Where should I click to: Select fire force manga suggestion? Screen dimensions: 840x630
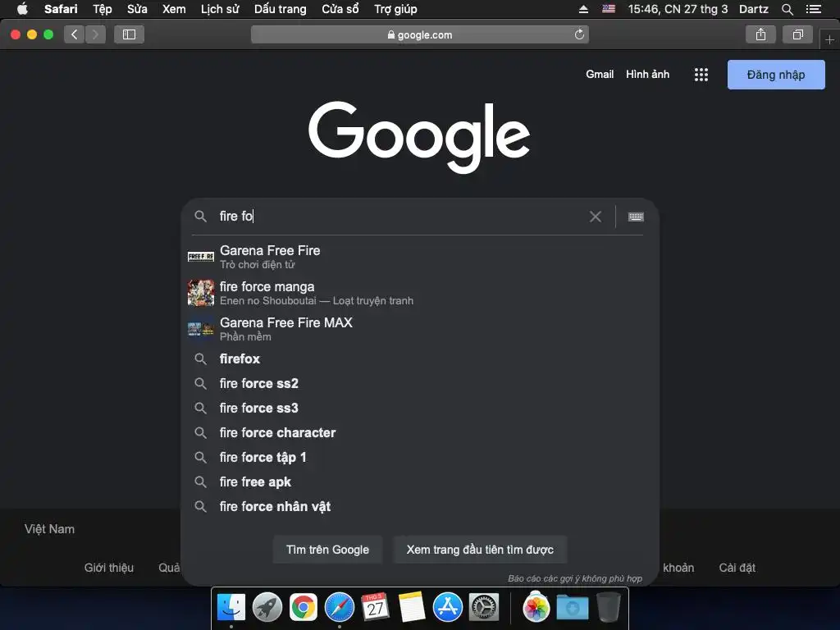click(420, 293)
